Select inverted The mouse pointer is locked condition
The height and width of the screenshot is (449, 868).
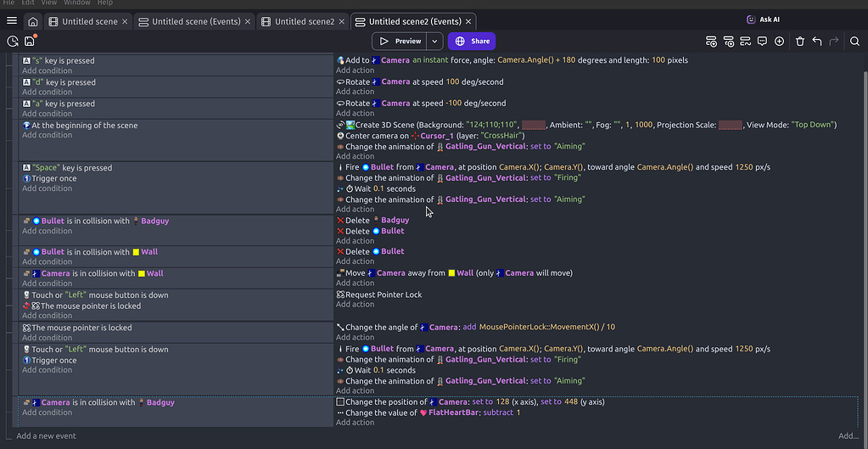point(82,306)
